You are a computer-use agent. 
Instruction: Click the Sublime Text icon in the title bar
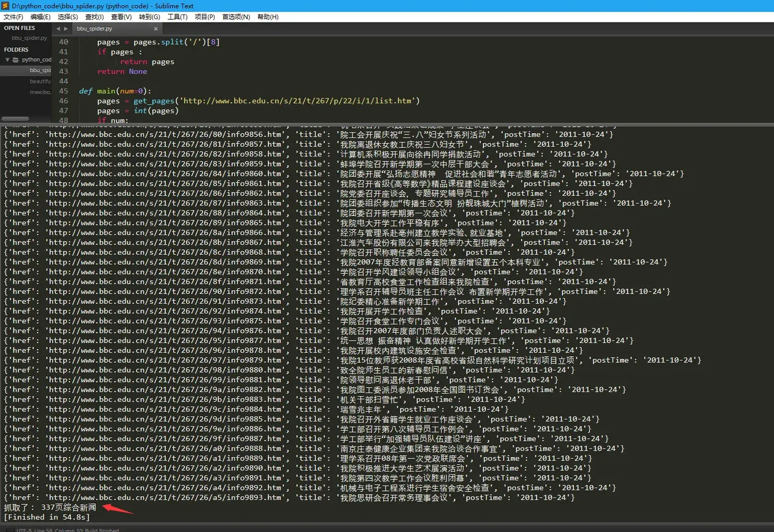[6, 6]
